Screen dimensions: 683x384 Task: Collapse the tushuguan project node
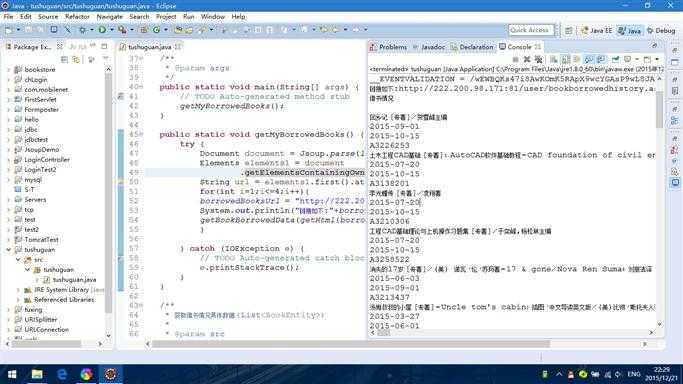8,250
